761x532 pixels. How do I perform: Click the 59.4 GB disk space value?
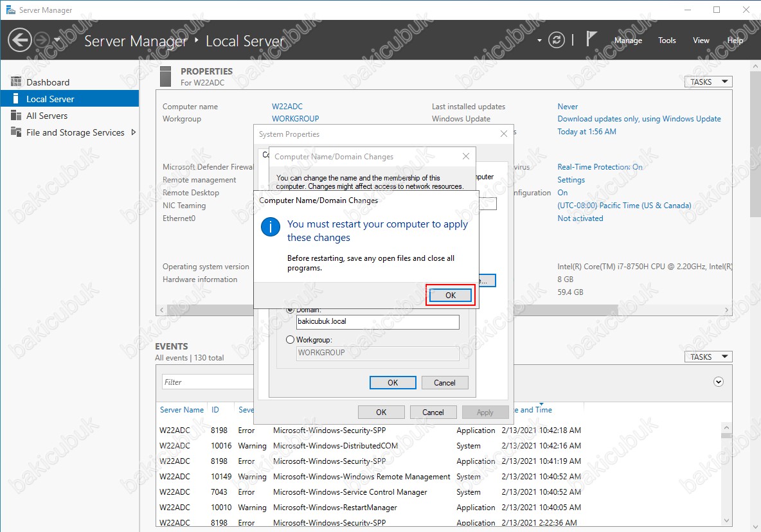(x=570, y=292)
